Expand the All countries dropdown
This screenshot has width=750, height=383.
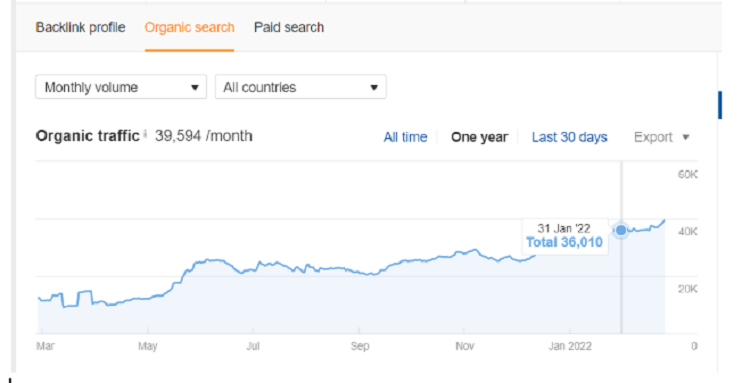click(x=300, y=87)
